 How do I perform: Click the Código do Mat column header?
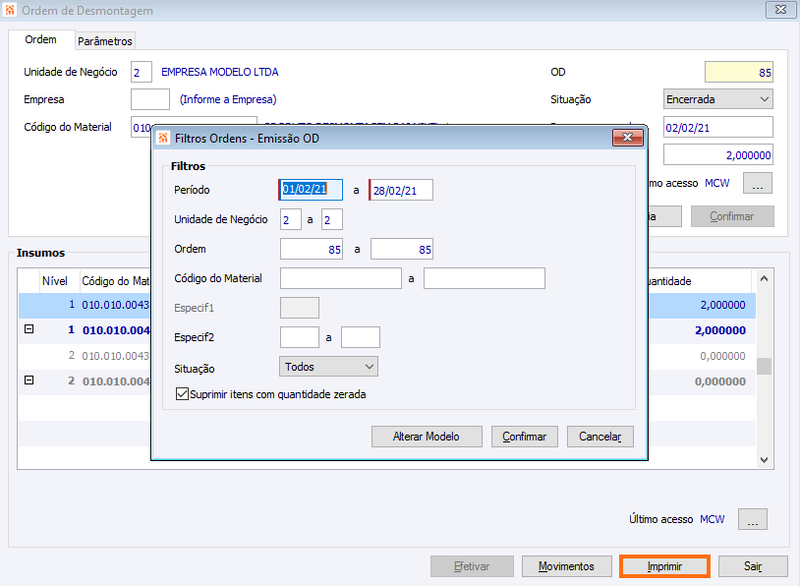pos(115,281)
